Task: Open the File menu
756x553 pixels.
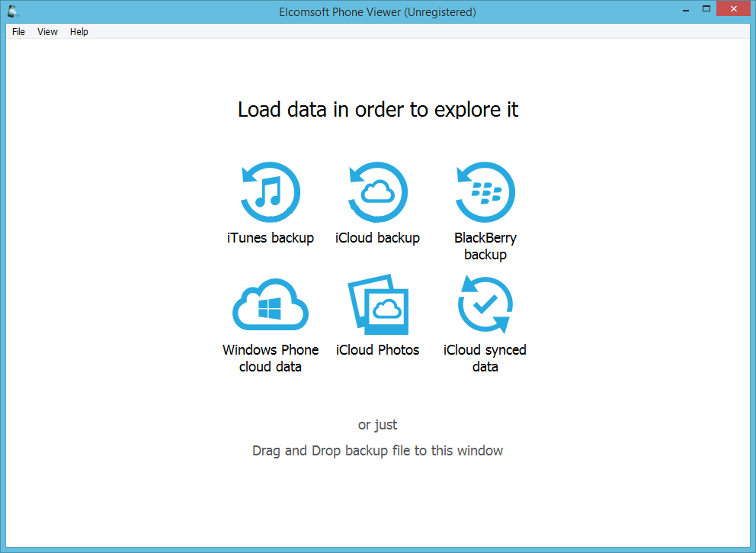Action: [x=18, y=31]
